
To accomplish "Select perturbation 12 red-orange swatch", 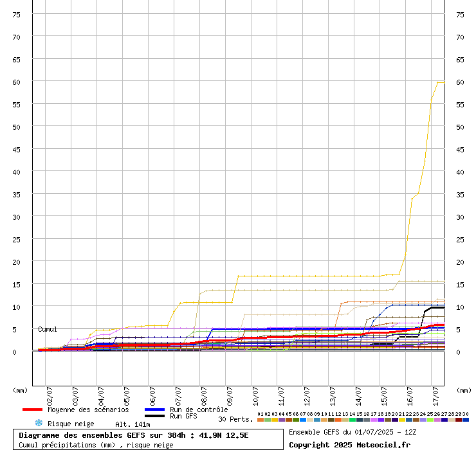I will coord(338,420).
